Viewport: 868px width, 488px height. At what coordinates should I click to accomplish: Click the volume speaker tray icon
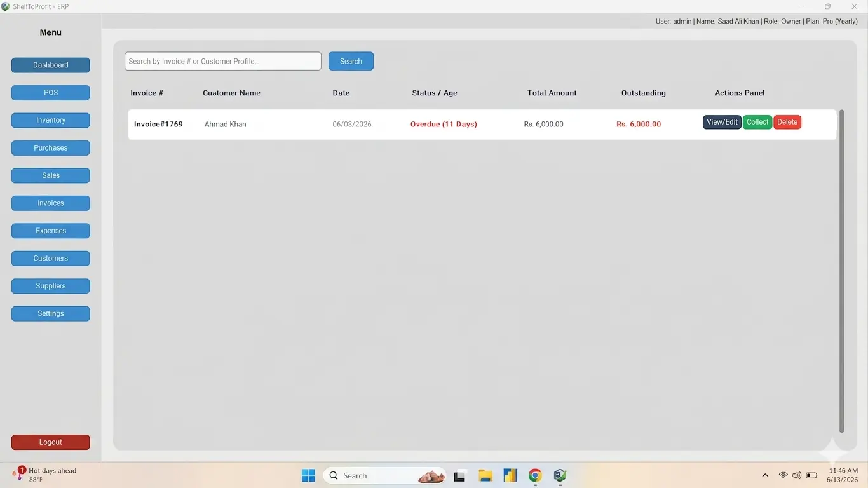pyautogui.click(x=797, y=475)
